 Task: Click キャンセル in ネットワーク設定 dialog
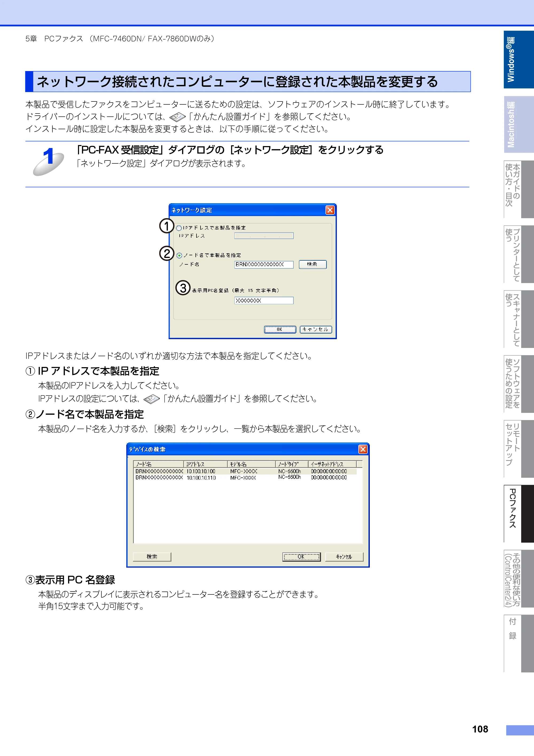316,330
